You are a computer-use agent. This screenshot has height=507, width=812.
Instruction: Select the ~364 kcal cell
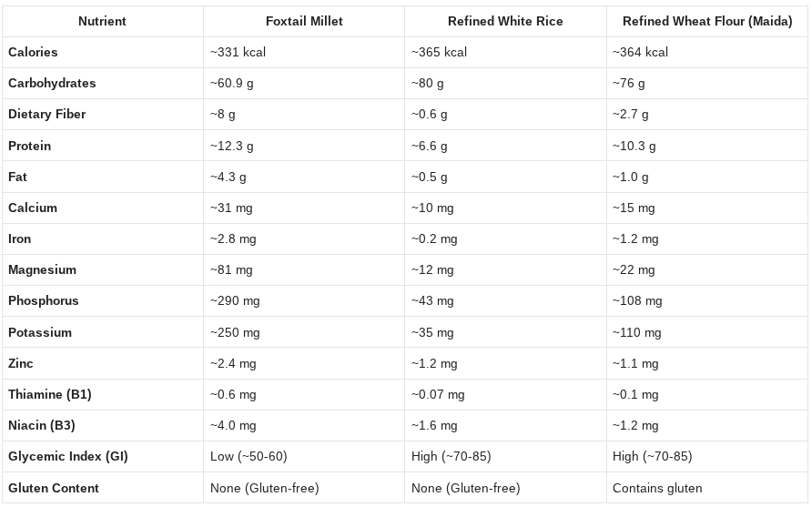click(x=641, y=52)
